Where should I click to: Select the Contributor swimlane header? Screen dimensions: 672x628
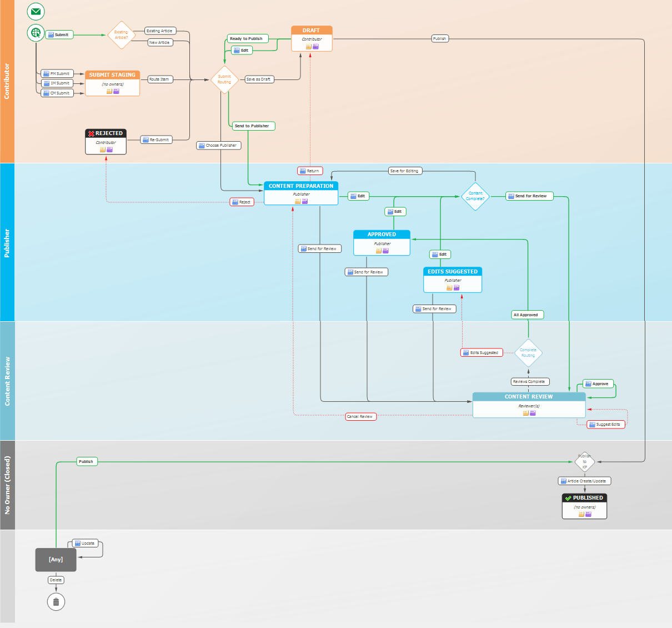click(7, 81)
